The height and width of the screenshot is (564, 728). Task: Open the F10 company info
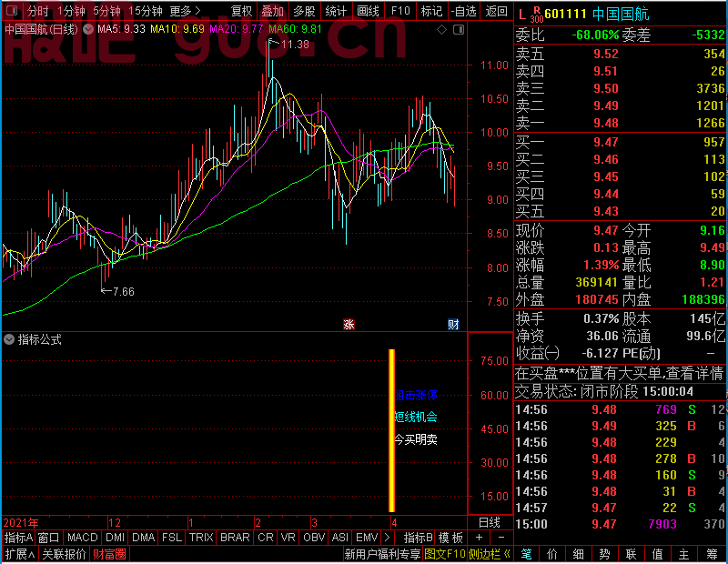pos(400,11)
